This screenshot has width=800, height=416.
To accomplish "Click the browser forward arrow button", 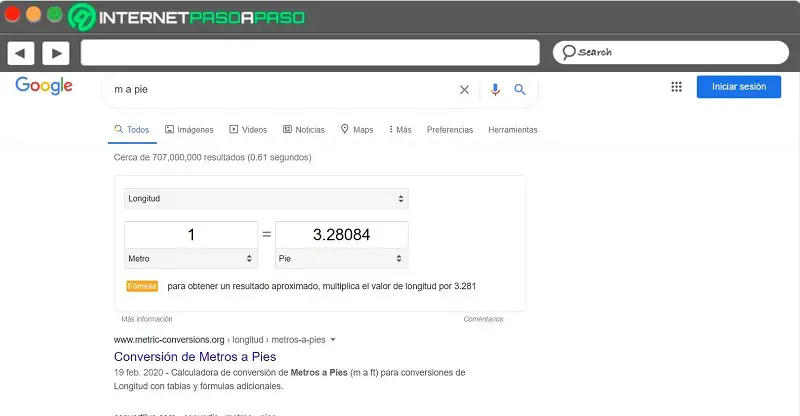I will (56, 53).
